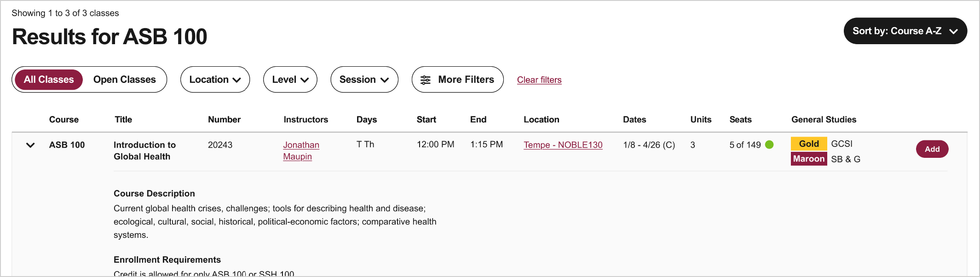Click the Maroon general studies badge
The height and width of the screenshot is (277, 980).
(808, 159)
